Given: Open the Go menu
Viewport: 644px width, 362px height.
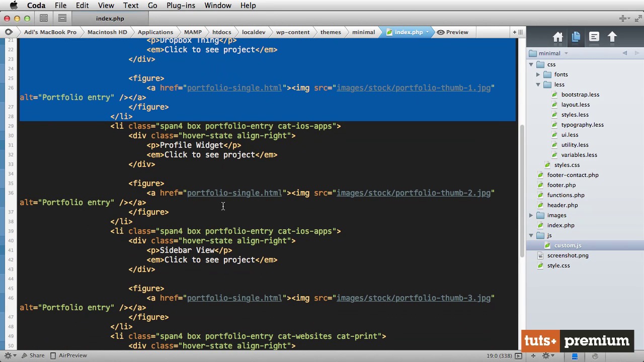Looking at the screenshot, I should pyautogui.click(x=152, y=6).
